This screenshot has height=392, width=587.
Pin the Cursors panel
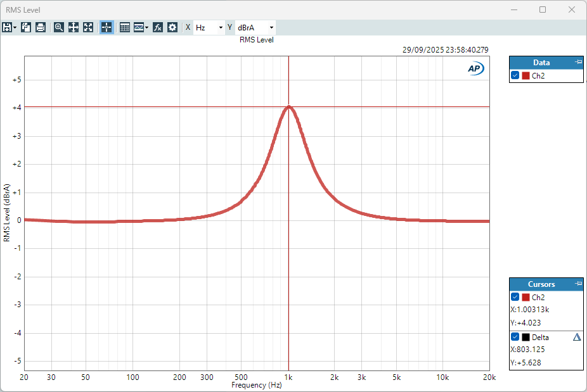(x=577, y=284)
